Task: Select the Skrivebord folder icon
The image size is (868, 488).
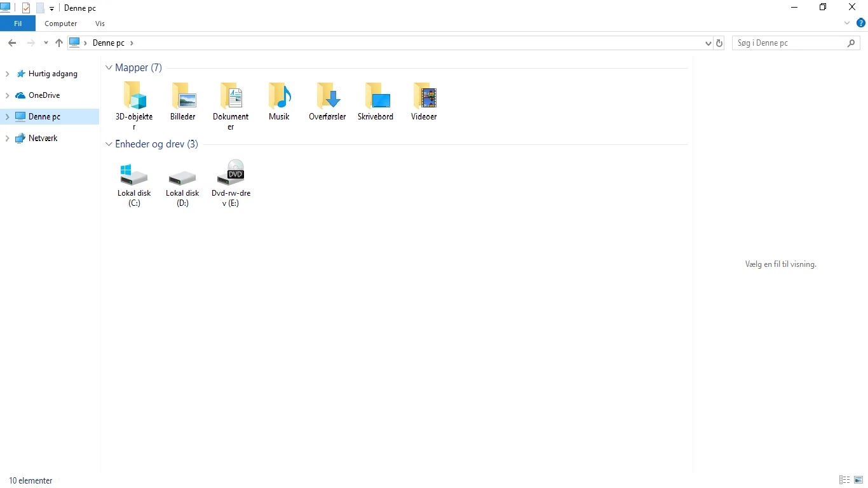Action: pos(376,96)
